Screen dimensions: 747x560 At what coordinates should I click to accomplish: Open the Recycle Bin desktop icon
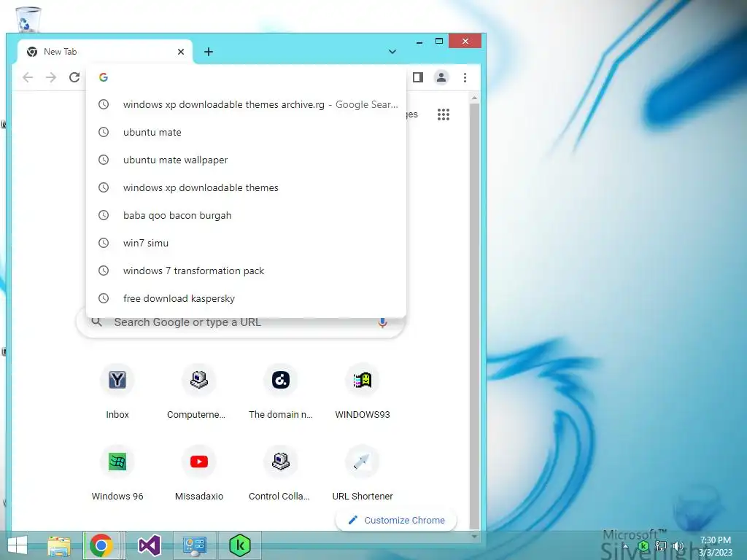pos(28,19)
